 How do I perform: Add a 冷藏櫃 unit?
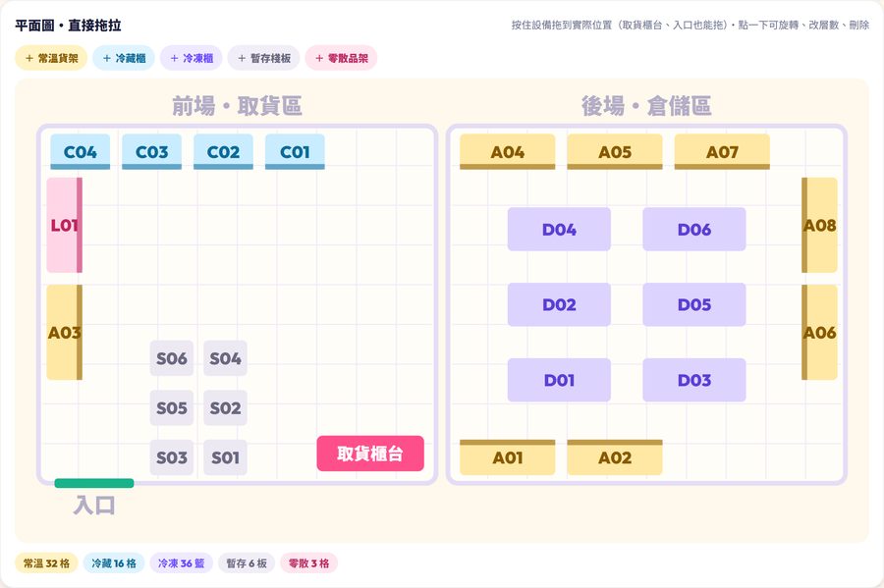click(x=124, y=58)
